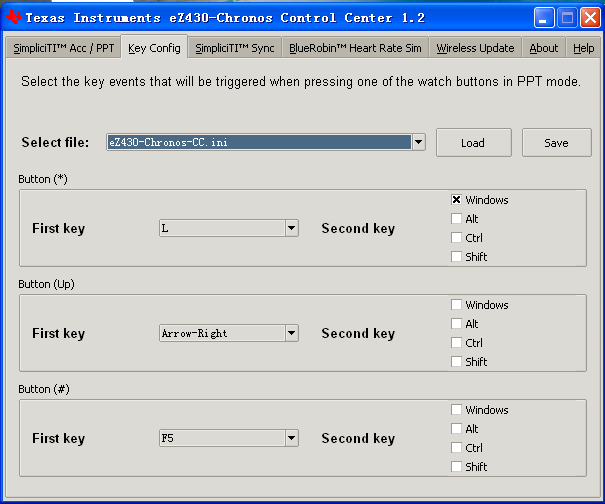Open the About tab
The height and width of the screenshot is (504, 605).
[544, 48]
